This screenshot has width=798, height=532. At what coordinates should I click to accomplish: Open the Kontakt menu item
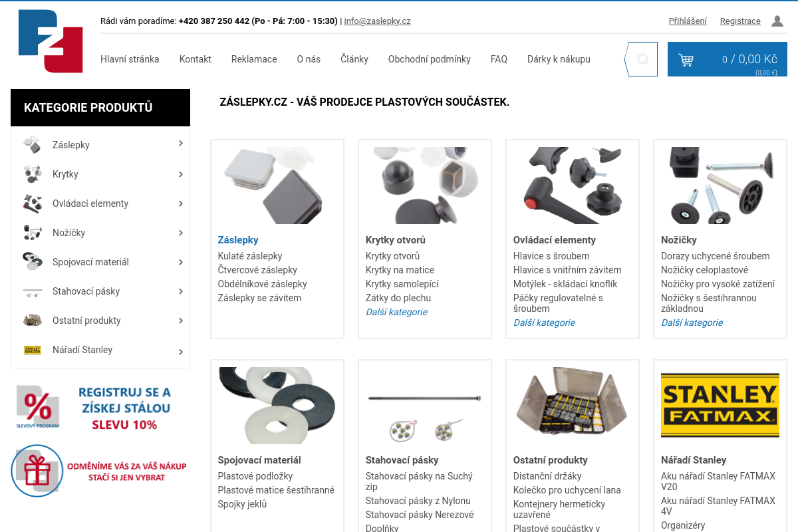(x=196, y=59)
